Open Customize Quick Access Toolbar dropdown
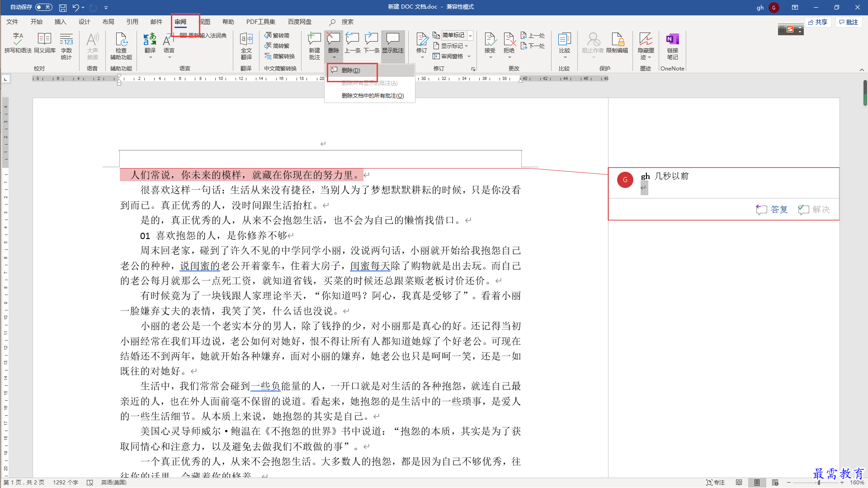 [106, 8]
